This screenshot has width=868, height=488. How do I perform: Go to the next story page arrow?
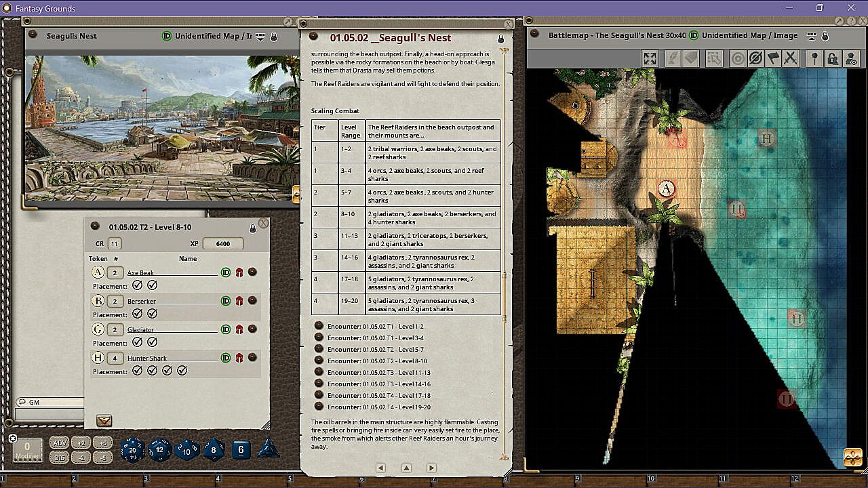[x=431, y=468]
